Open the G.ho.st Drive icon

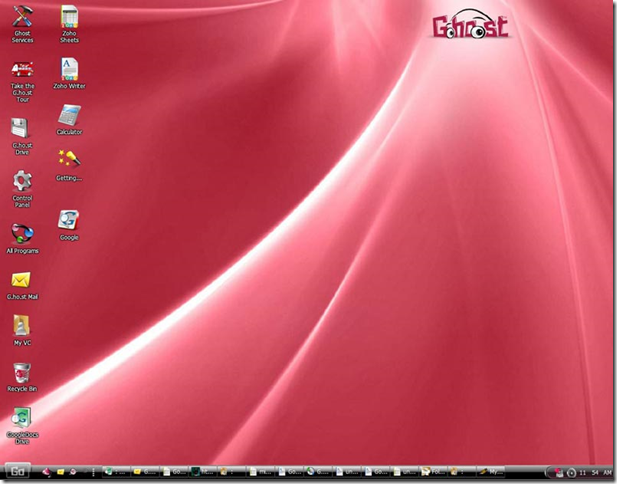22,137
